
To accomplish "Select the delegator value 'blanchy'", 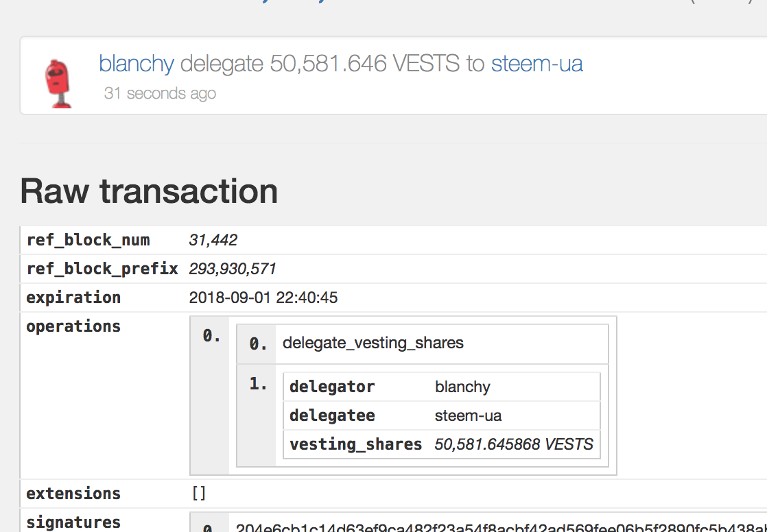I will (x=462, y=387).
